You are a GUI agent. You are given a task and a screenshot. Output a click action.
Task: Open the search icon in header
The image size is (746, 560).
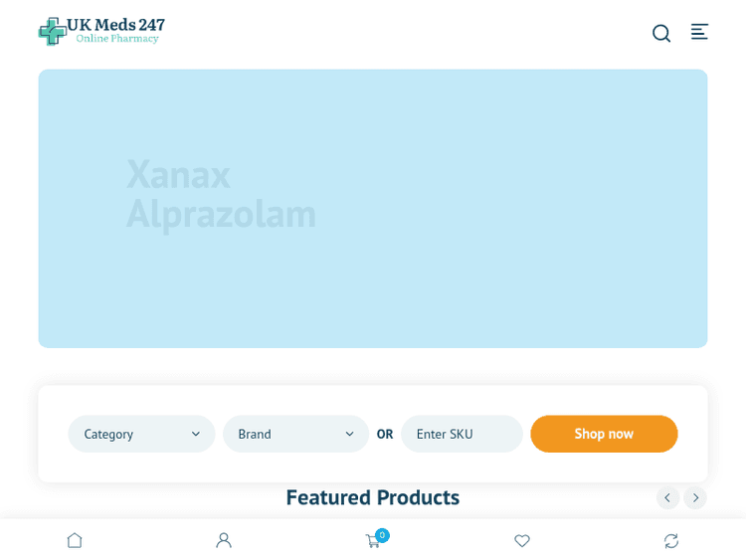(661, 33)
